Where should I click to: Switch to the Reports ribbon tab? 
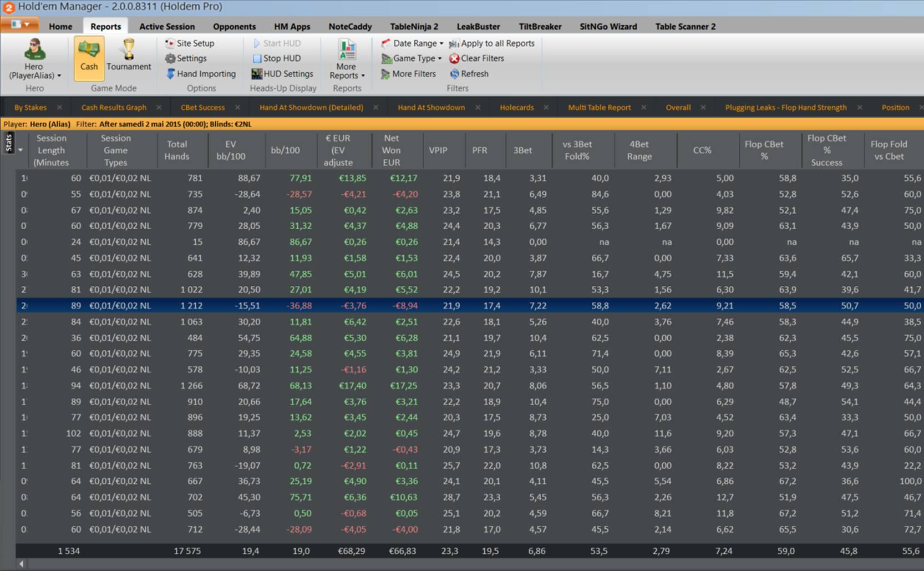[105, 26]
